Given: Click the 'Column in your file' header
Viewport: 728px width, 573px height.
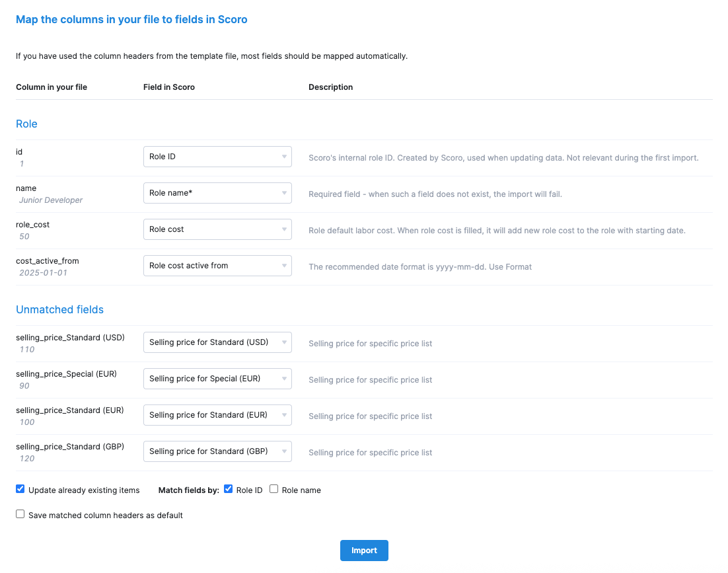Looking at the screenshot, I should pyautogui.click(x=52, y=87).
